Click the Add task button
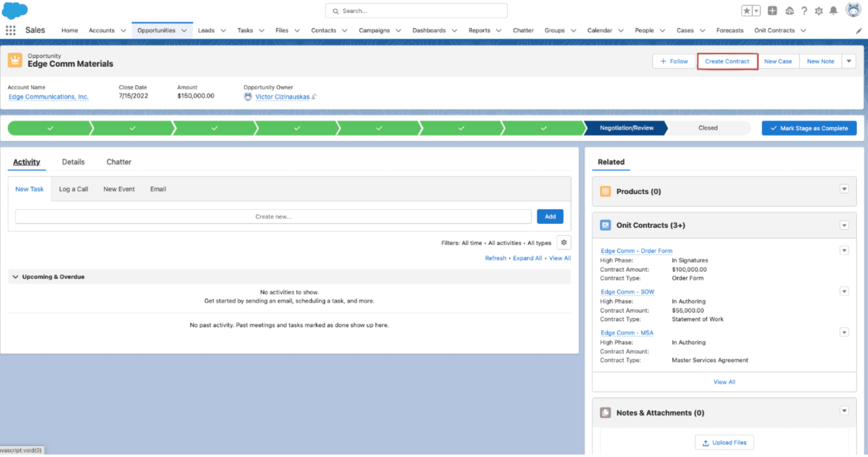This screenshot has height=457, width=868. click(x=550, y=216)
